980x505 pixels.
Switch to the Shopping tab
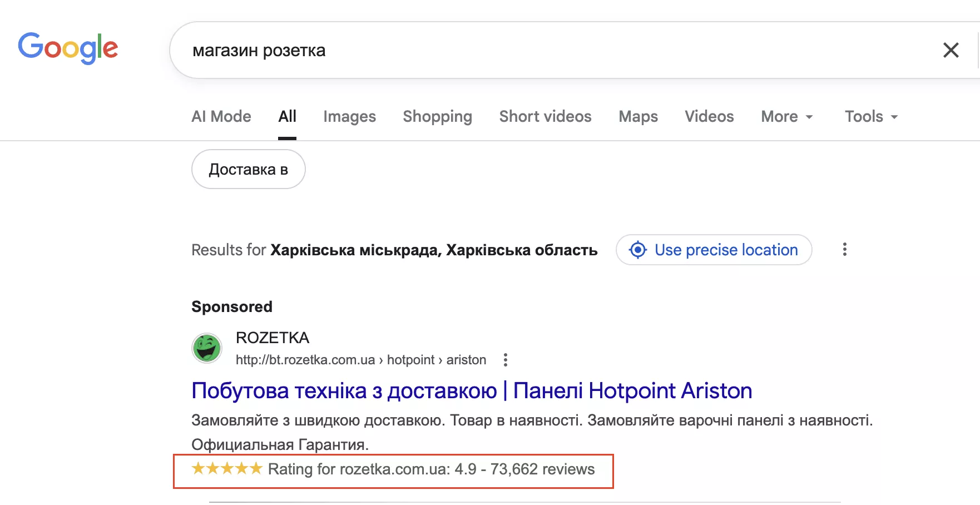tap(437, 117)
